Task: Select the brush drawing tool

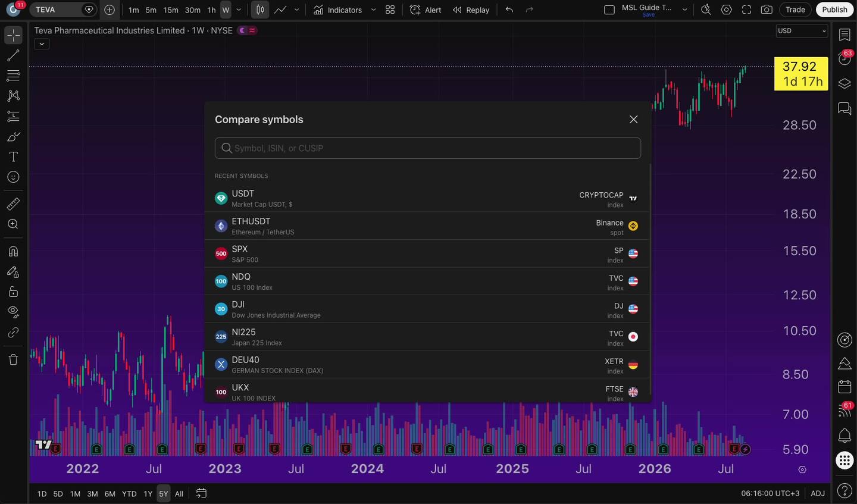Action: pos(13,137)
